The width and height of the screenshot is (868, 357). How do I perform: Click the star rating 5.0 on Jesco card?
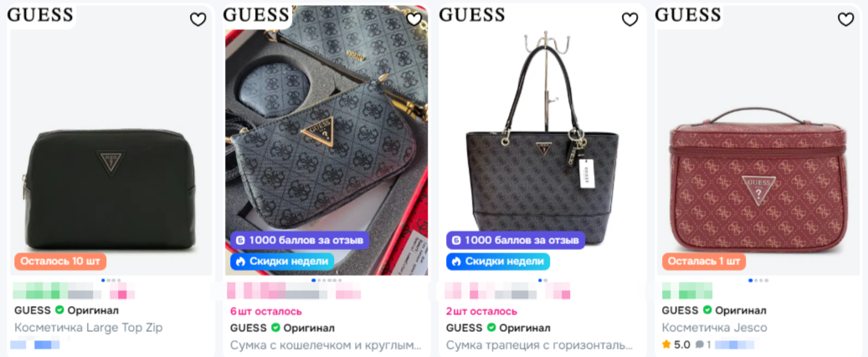(676, 344)
